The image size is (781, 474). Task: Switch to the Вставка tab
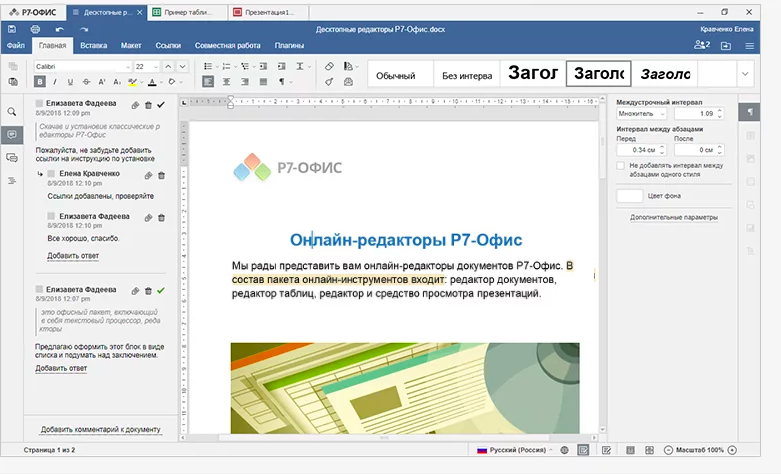click(93, 45)
